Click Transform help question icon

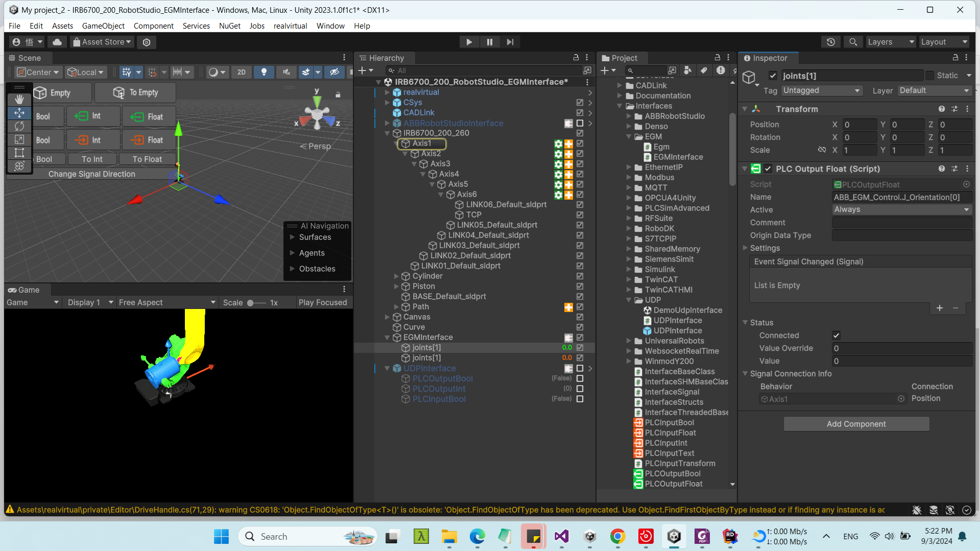[941, 109]
